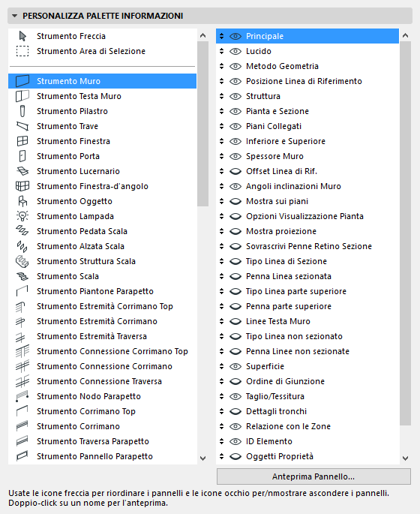Click the Strumento Finestra icon
This screenshot has height=514, width=420.
[22, 141]
